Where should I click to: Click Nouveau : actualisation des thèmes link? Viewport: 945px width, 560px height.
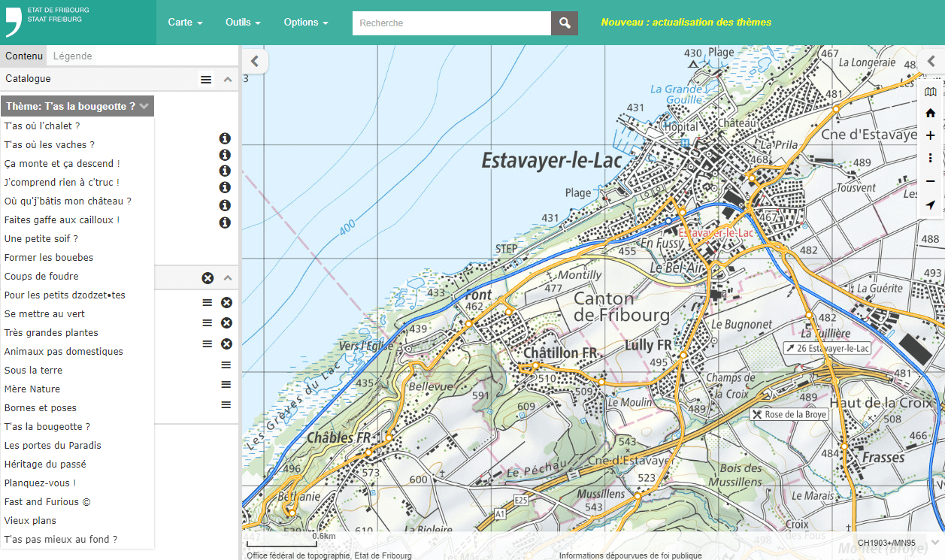pos(686,23)
